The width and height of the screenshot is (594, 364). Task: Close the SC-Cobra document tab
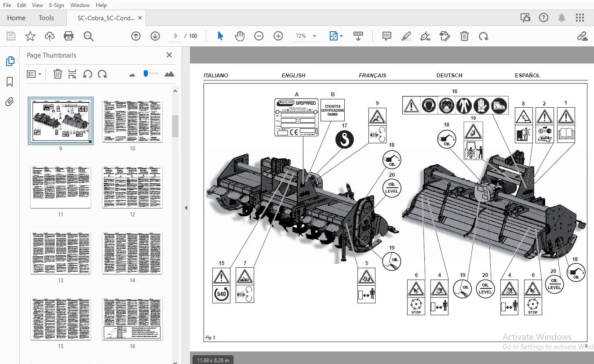pyautogui.click(x=140, y=18)
